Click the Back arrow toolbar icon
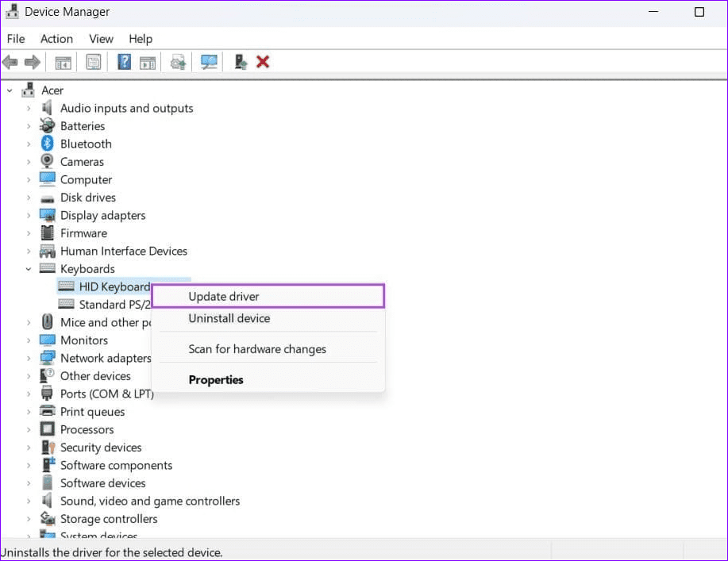 (x=10, y=62)
